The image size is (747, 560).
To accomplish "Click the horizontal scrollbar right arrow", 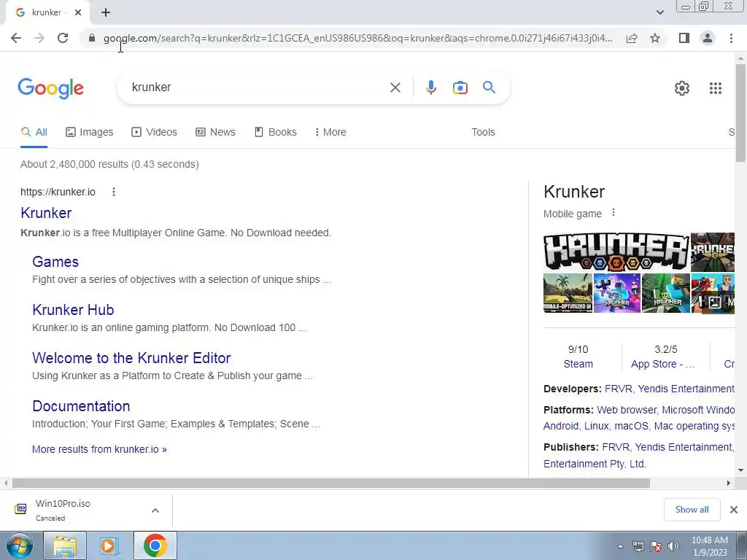I will point(729,483).
